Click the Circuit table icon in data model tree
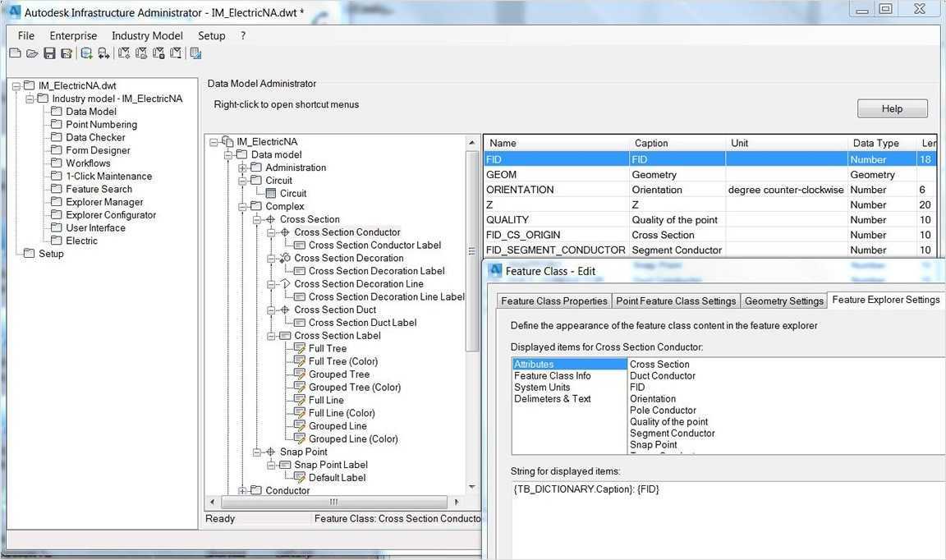946x560 pixels. coord(271,193)
